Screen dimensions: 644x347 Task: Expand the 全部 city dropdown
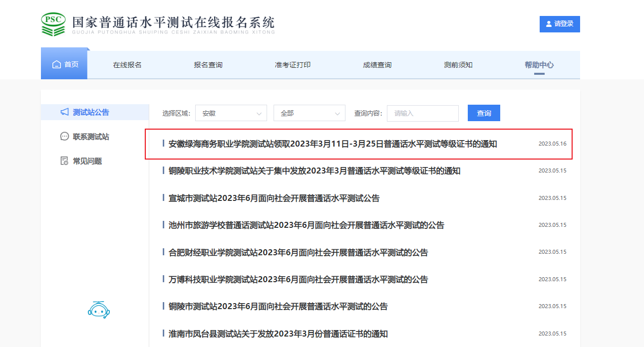pos(309,113)
